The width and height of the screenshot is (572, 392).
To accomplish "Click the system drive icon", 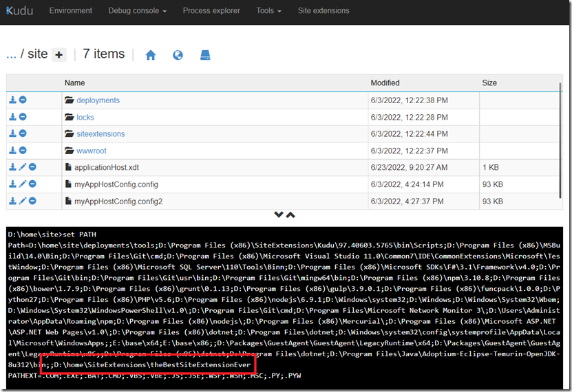I will click(x=205, y=55).
